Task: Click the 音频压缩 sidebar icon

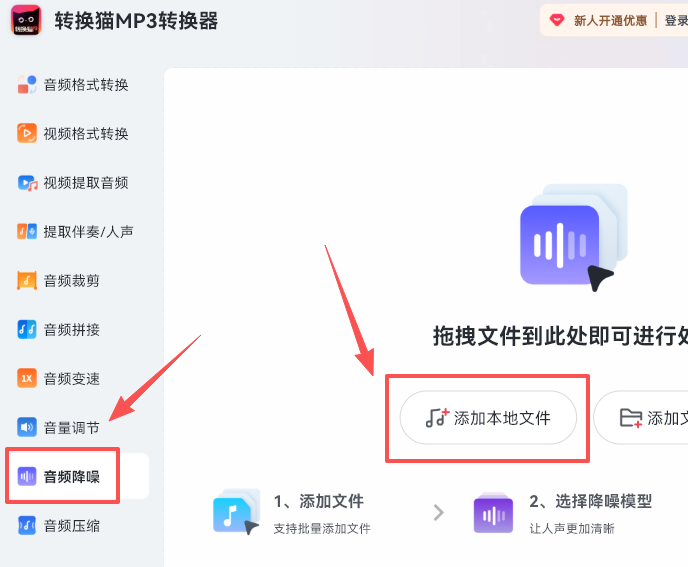Action: pos(27,525)
